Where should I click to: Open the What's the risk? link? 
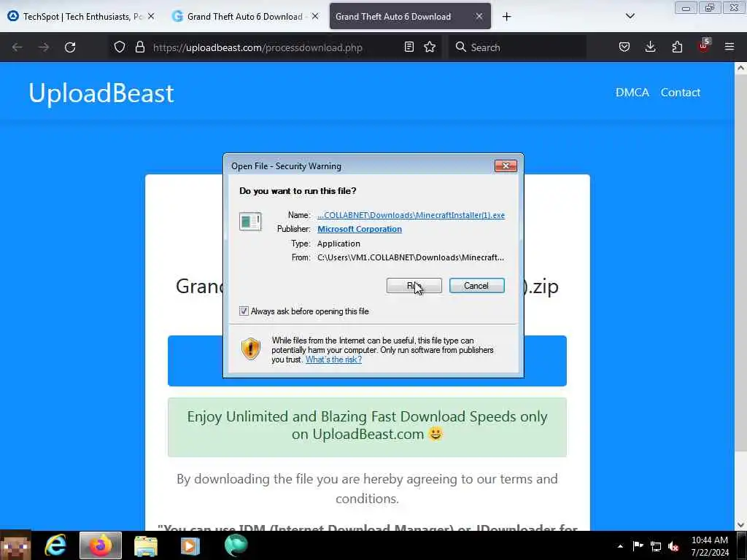tap(333, 359)
